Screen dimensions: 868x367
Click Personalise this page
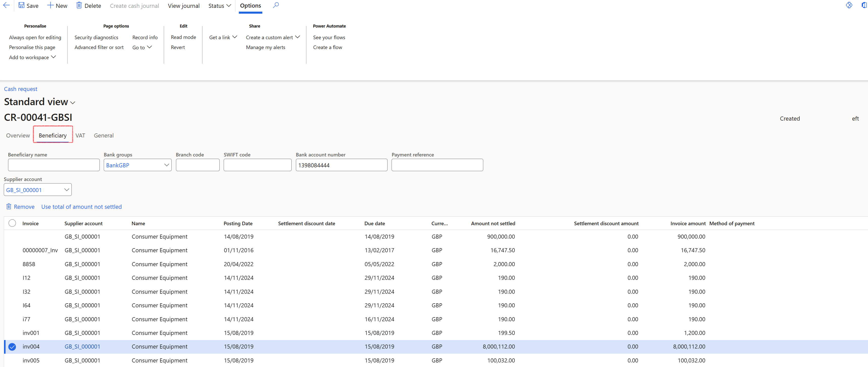point(32,47)
